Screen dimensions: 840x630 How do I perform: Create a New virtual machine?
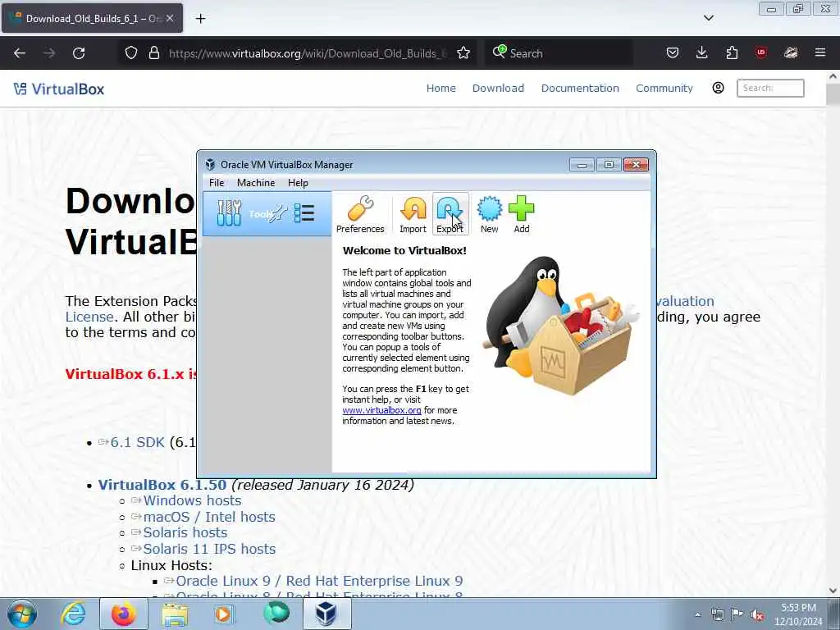(x=489, y=214)
